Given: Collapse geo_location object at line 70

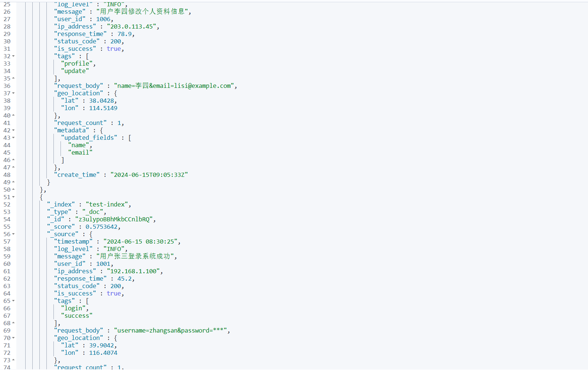Looking at the screenshot, I should pos(13,338).
